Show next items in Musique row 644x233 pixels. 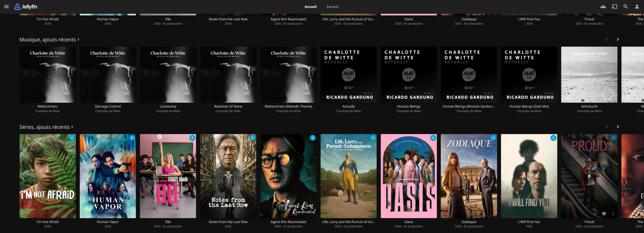coord(618,39)
